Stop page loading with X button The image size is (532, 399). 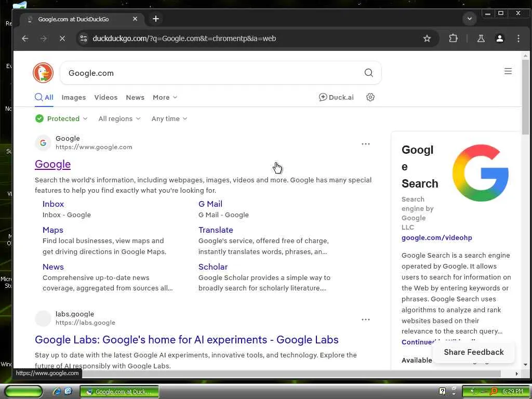(x=62, y=38)
